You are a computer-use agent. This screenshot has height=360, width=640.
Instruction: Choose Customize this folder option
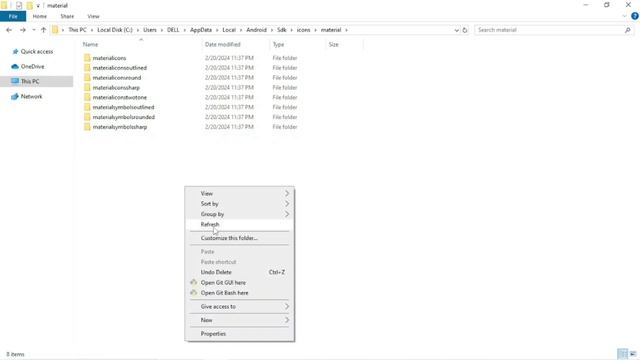[x=239, y=238]
